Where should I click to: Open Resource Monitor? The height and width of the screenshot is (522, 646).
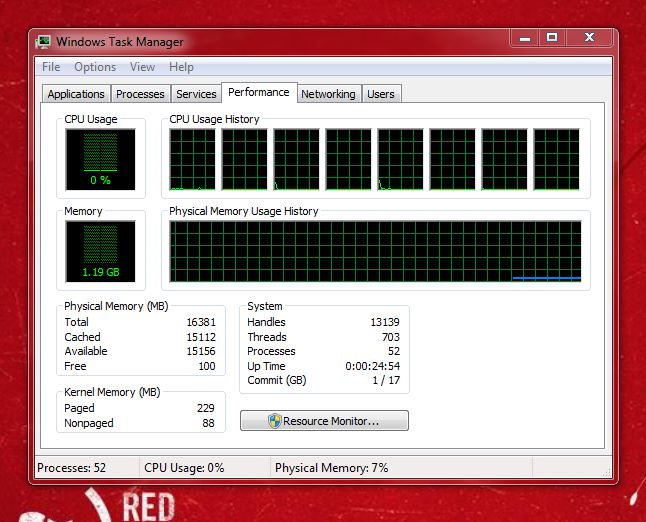point(324,421)
